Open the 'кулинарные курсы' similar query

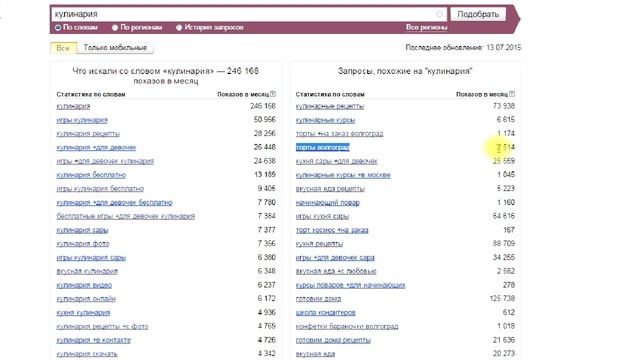pos(325,120)
